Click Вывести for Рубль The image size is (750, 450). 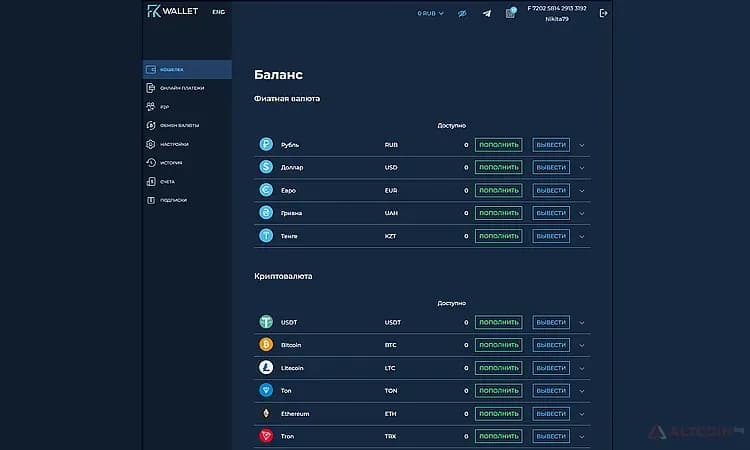click(x=551, y=145)
